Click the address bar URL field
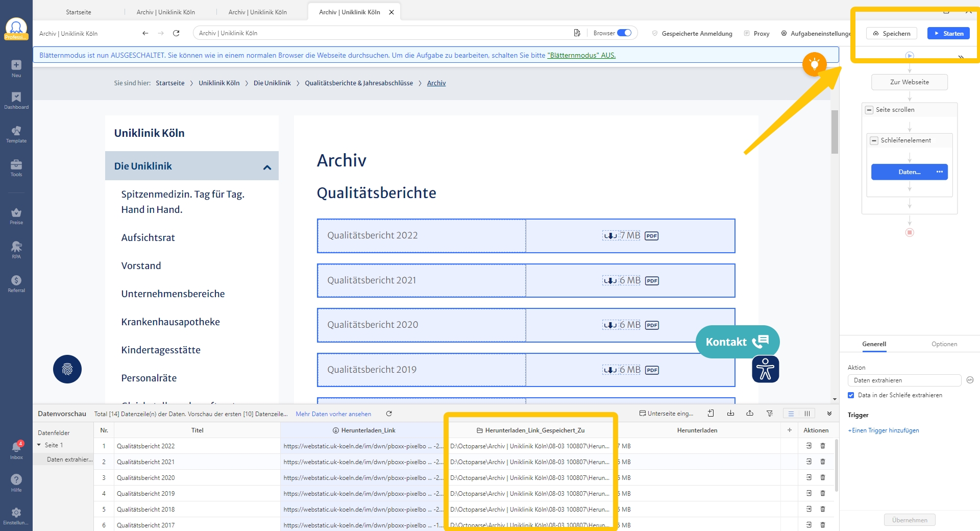 tap(383, 33)
